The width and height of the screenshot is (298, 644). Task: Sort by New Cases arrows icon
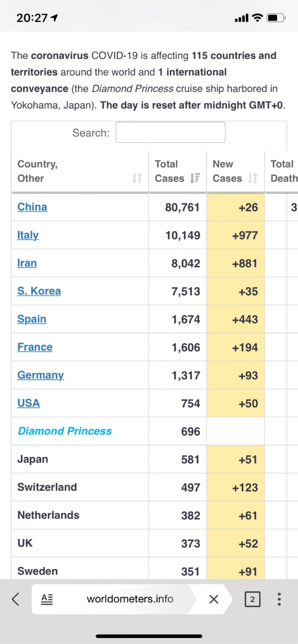coord(253,178)
